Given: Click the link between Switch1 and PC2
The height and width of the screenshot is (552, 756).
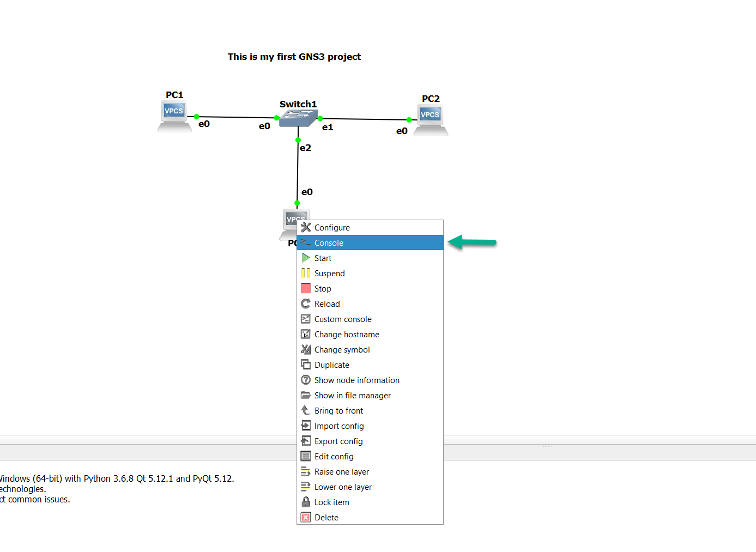Looking at the screenshot, I should [364, 119].
